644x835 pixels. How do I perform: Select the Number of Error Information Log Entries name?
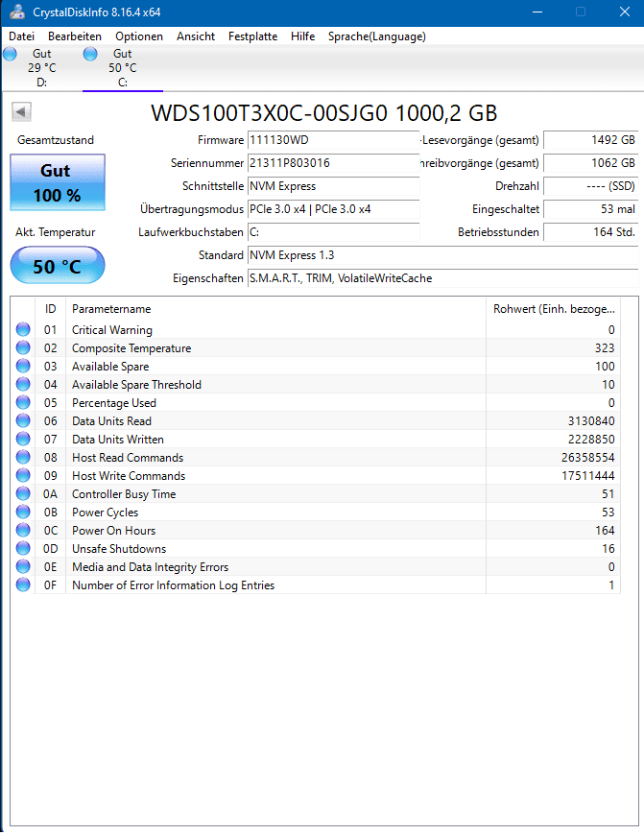pyautogui.click(x=173, y=585)
